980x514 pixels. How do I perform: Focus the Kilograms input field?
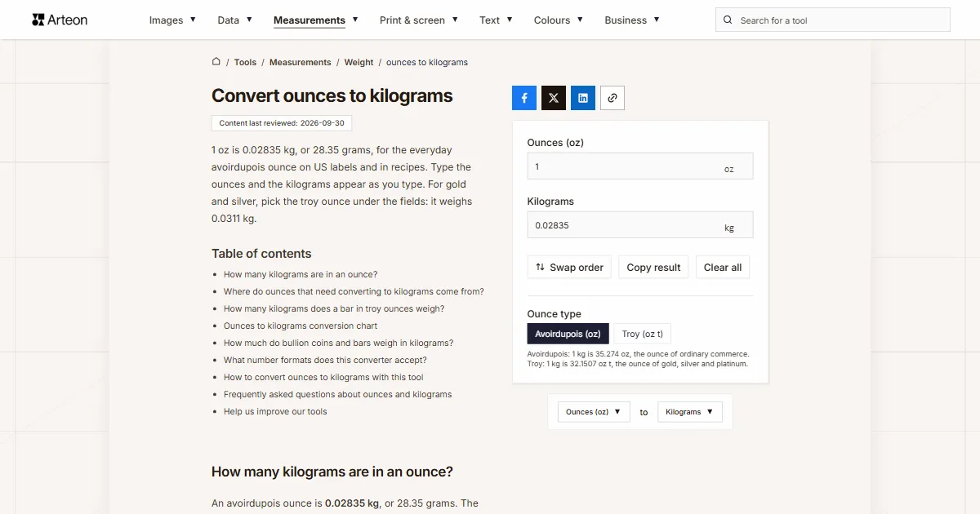640,225
